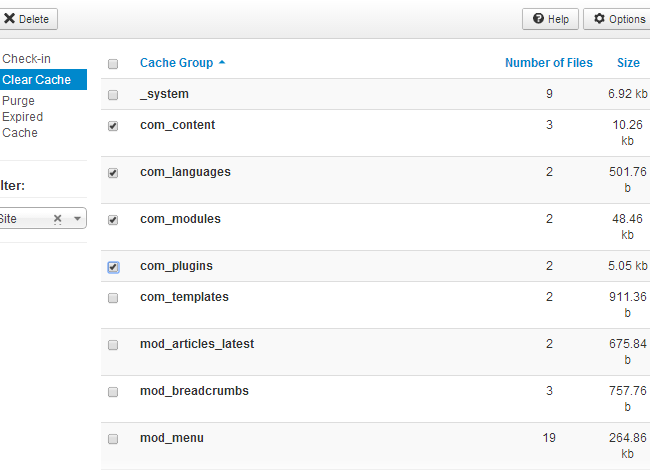Sort by Number of Files column

coord(548,63)
